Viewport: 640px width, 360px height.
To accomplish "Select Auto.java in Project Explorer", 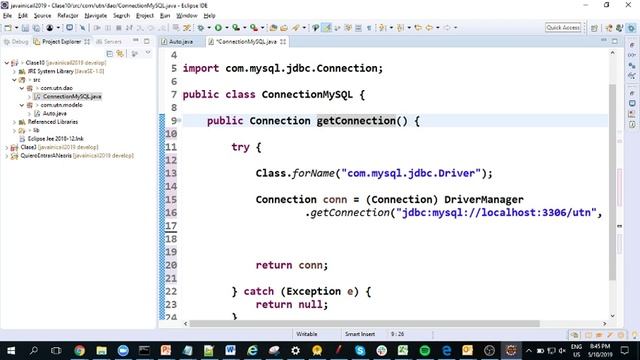I will tap(55, 113).
